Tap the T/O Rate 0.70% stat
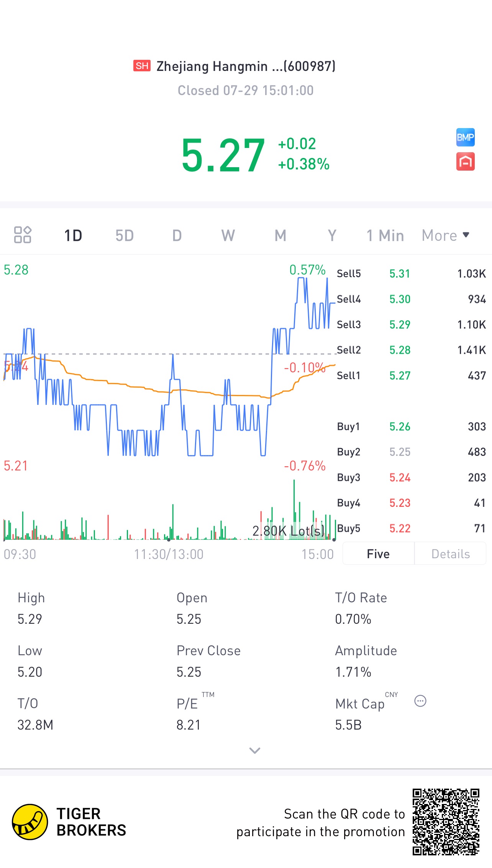 pyautogui.click(x=361, y=608)
